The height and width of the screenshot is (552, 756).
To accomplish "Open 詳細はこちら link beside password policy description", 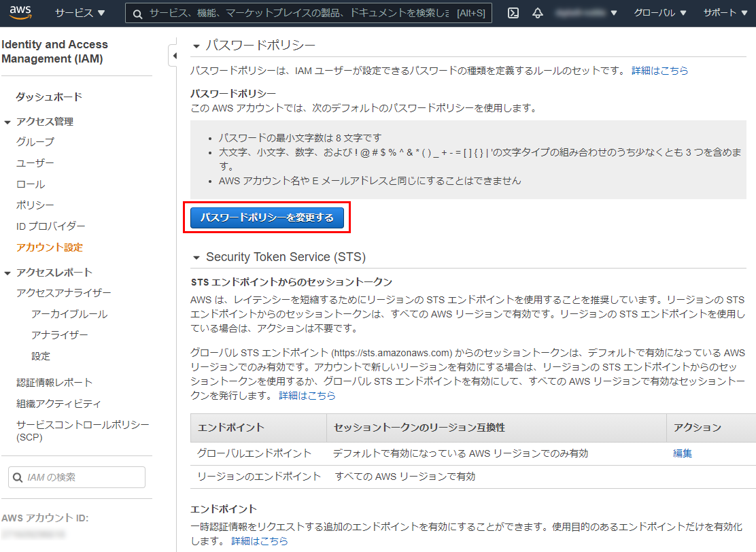I will 659,71.
